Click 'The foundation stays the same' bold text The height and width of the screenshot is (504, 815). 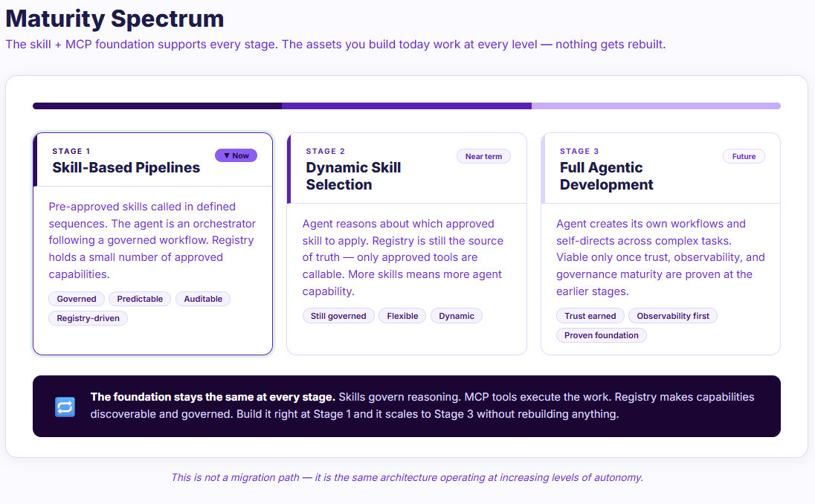(213, 397)
